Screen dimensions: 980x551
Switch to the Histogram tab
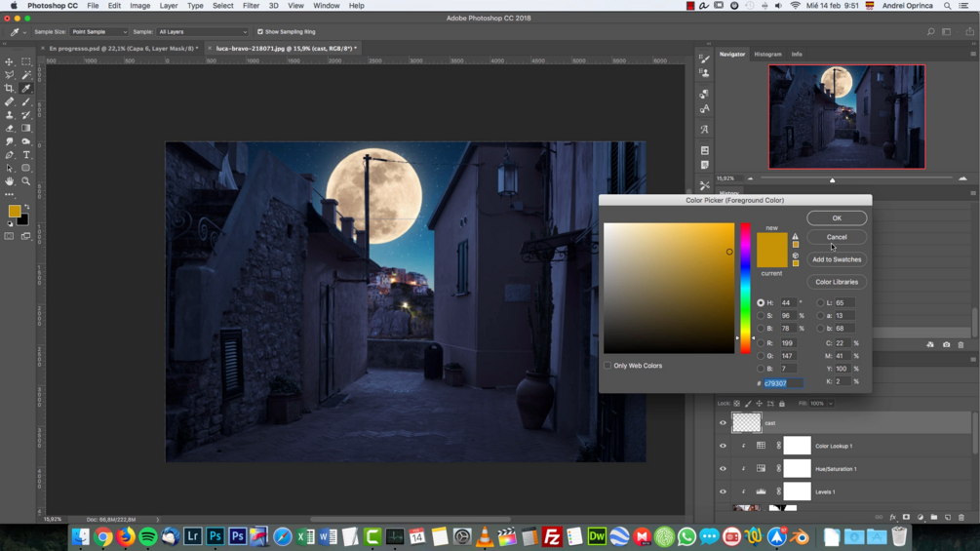tap(767, 55)
